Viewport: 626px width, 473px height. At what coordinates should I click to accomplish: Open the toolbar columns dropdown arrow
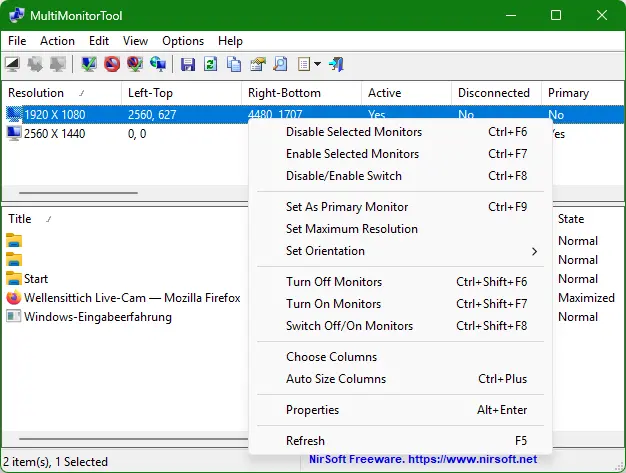tap(317, 64)
